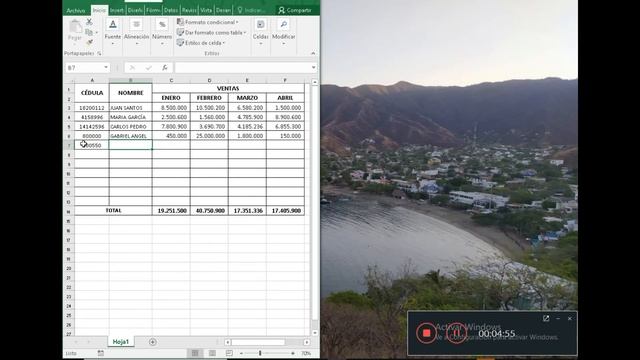Select the ABRIL total 17.405.900 cell

click(x=285, y=211)
